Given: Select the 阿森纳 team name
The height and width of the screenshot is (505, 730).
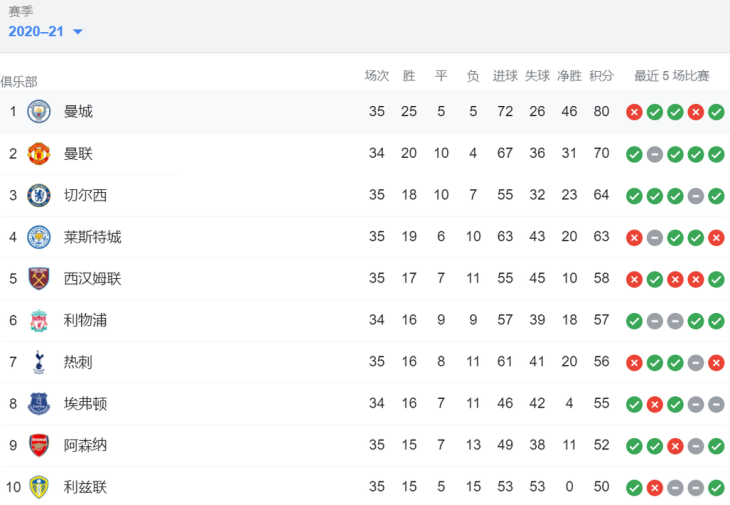Looking at the screenshot, I should (x=85, y=445).
